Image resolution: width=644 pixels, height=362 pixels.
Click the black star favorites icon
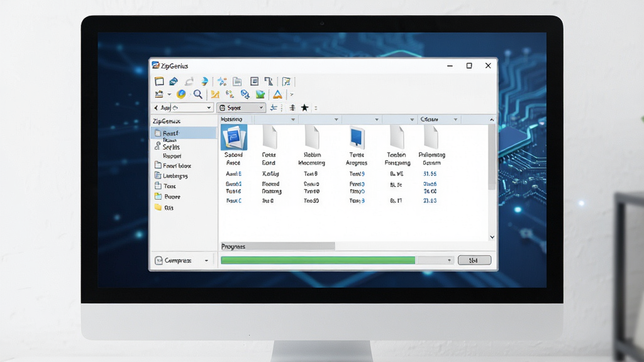point(304,107)
